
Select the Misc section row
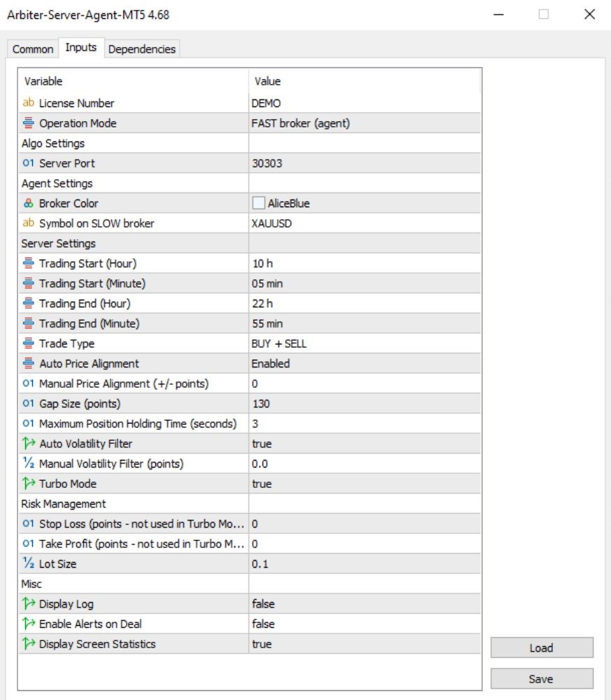[x=249, y=584]
